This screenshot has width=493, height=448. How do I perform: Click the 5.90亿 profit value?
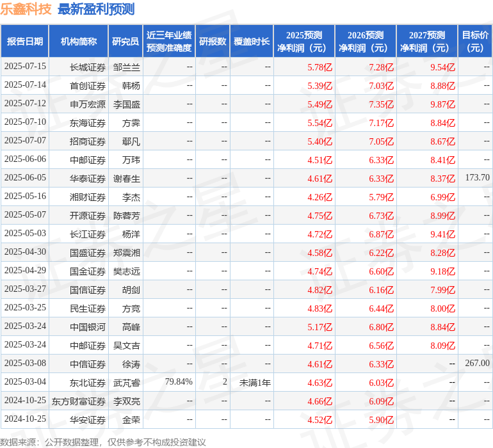[x=381, y=420]
